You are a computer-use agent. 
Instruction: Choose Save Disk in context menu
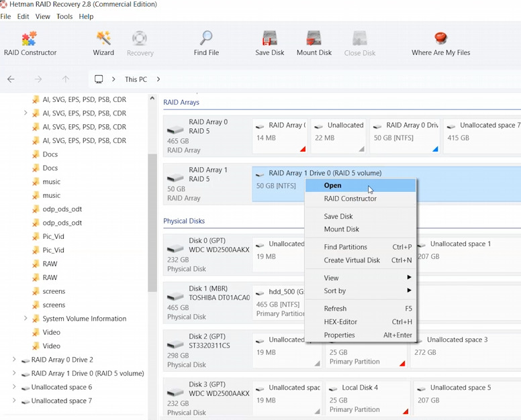click(x=361, y=216)
